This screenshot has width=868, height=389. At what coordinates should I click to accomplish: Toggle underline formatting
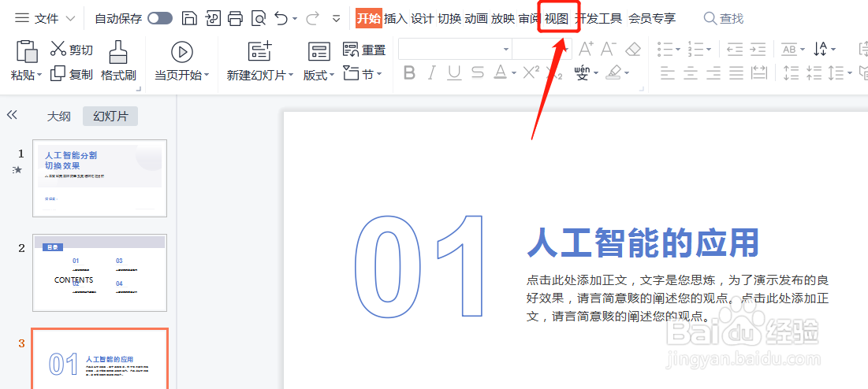(454, 72)
